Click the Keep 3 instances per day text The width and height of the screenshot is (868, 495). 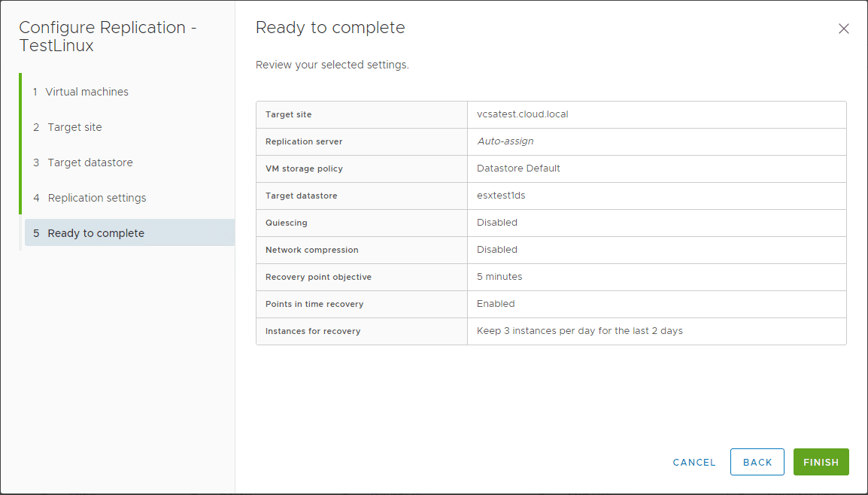coord(579,331)
